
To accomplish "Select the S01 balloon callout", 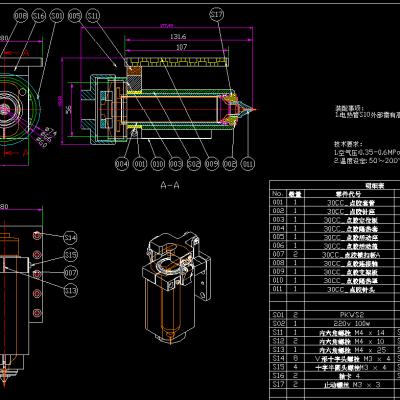I will [x=57, y=16].
